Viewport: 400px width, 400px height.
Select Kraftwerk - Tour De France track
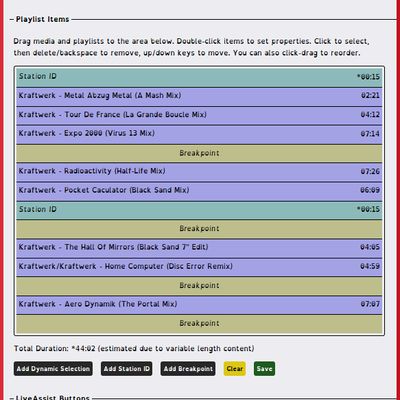click(x=199, y=116)
